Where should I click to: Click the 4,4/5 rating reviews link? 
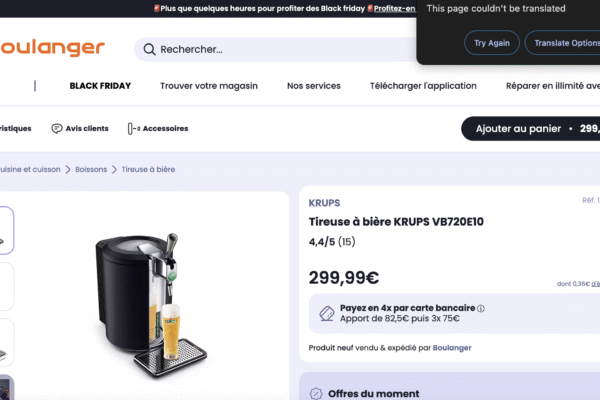pos(332,242)
